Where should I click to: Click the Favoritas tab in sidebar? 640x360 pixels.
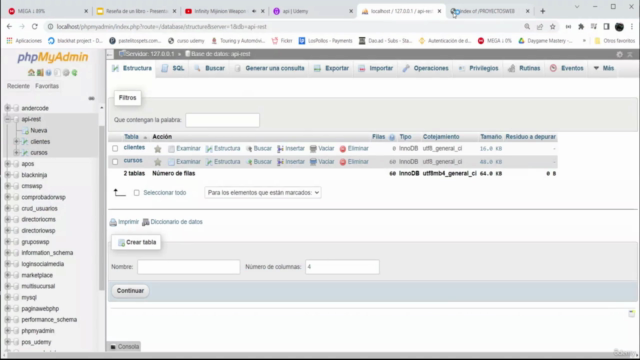pos(47,86)
